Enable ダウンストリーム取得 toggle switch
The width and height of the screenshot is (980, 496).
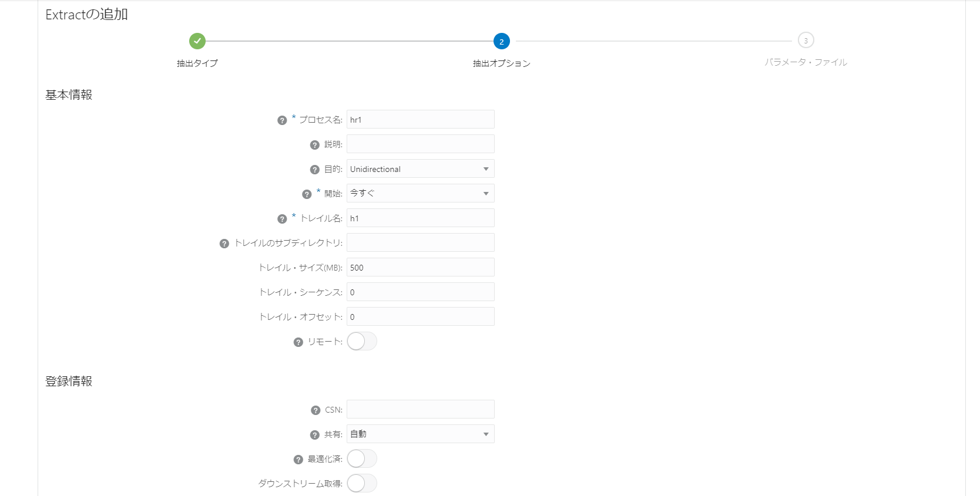pyautogui.click(x=361, y=484)
